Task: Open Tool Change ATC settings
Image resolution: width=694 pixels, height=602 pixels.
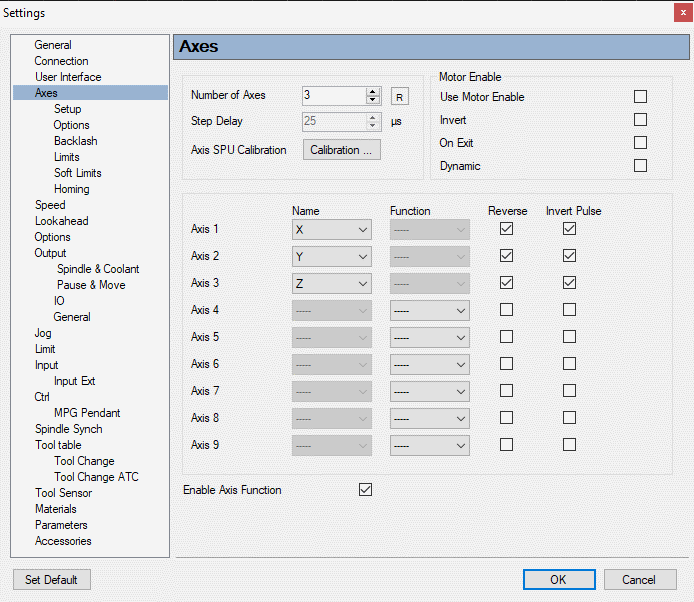Action: pos(96,477)
